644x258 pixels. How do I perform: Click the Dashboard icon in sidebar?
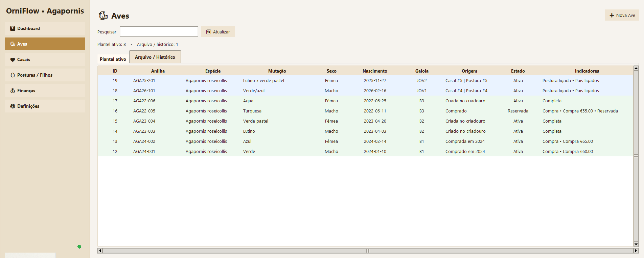13,29
